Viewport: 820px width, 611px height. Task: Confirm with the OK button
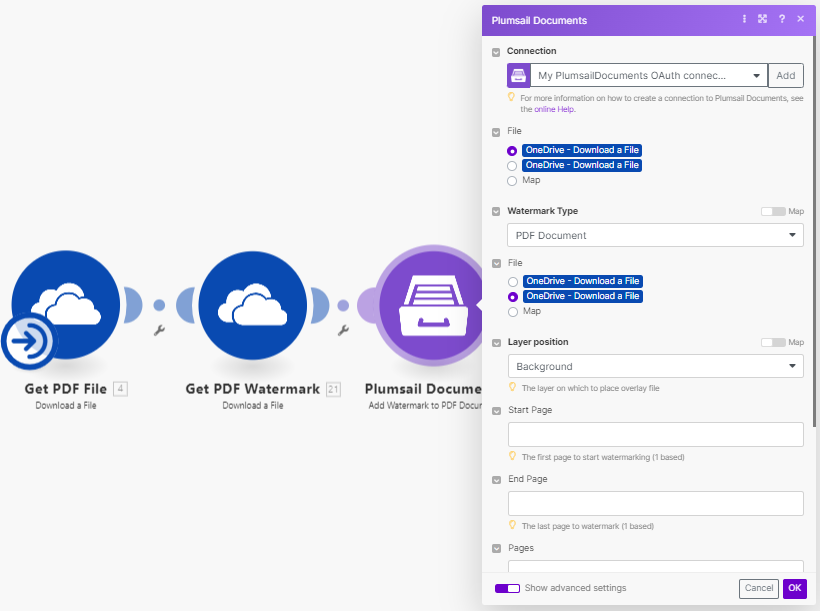(795, 589)
